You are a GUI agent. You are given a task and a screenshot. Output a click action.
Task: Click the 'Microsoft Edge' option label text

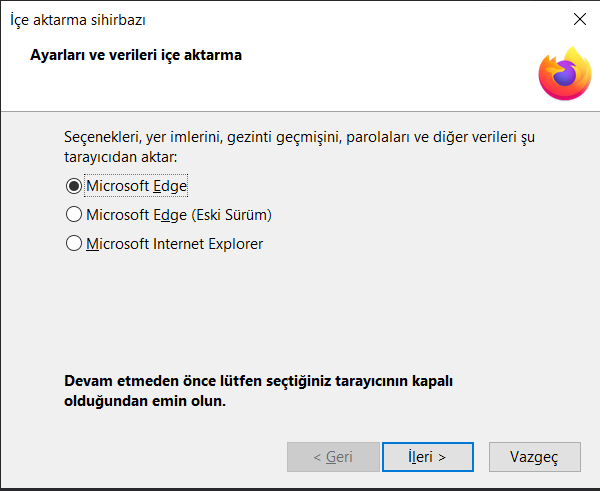[136, 186]
